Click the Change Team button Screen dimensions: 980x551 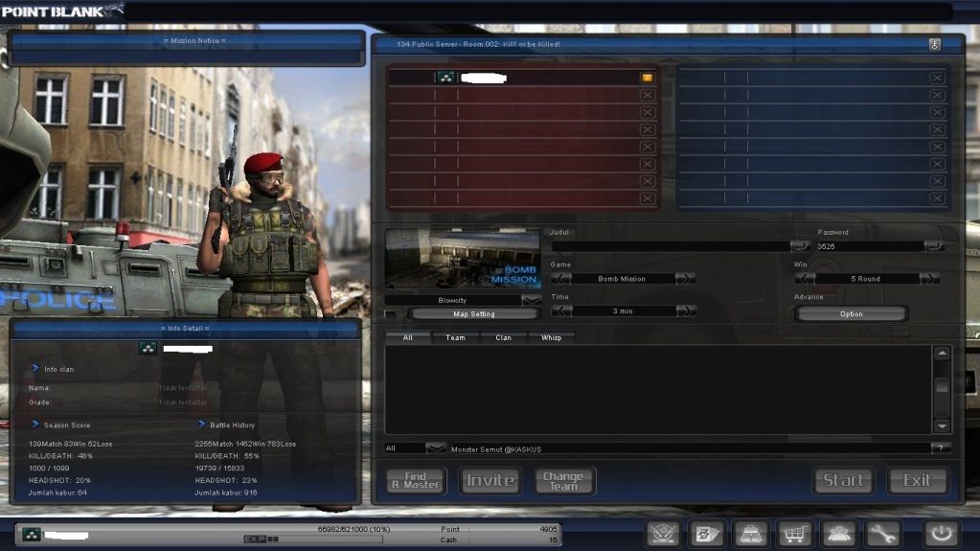(563, 480)
